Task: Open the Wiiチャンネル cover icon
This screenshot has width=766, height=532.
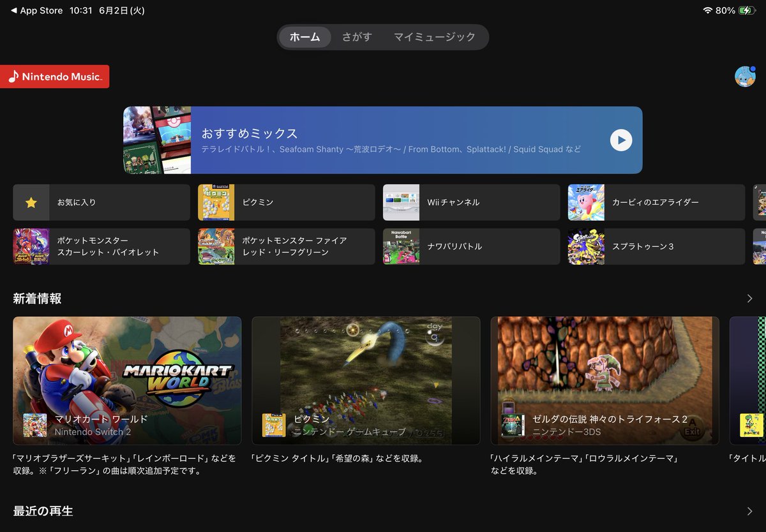Action: pos(401,203)
